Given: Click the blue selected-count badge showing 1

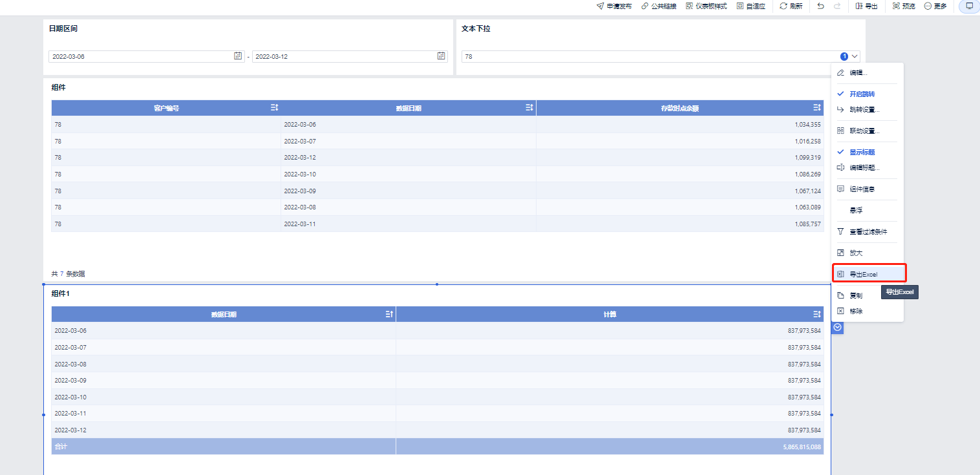Looking at the screenshot, I should (844, 56).
